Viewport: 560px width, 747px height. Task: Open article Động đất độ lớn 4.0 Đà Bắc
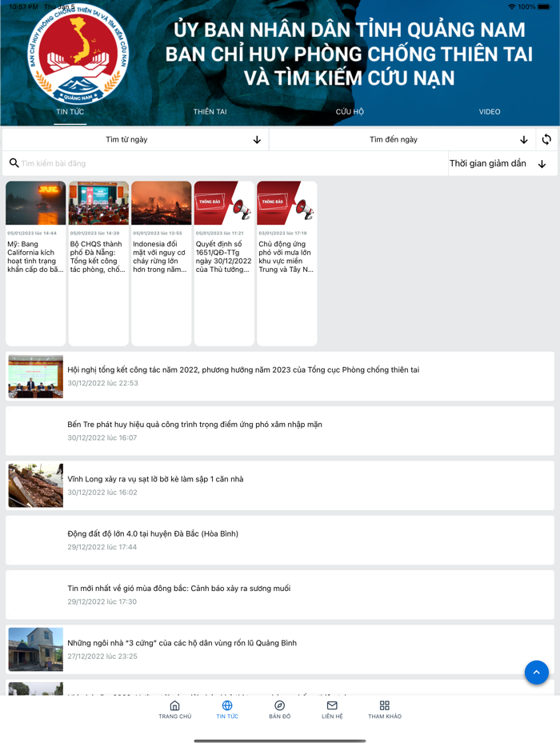coord(280,540)
